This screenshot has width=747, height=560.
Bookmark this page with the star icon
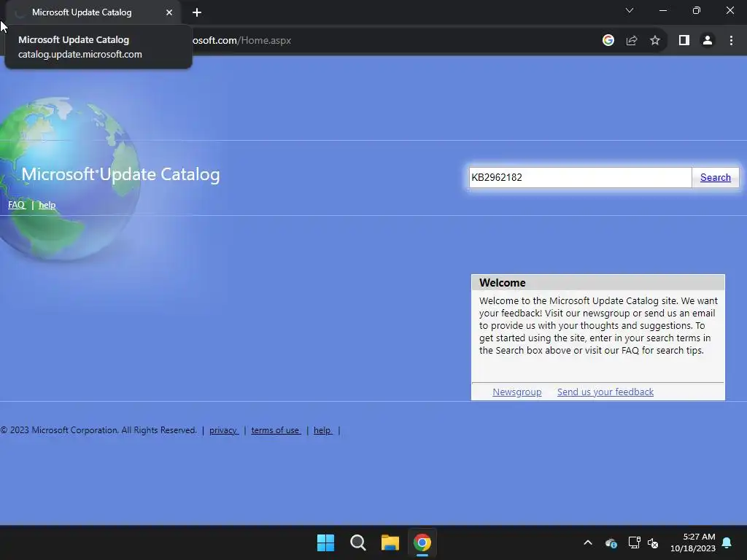(x=655, y=41)
